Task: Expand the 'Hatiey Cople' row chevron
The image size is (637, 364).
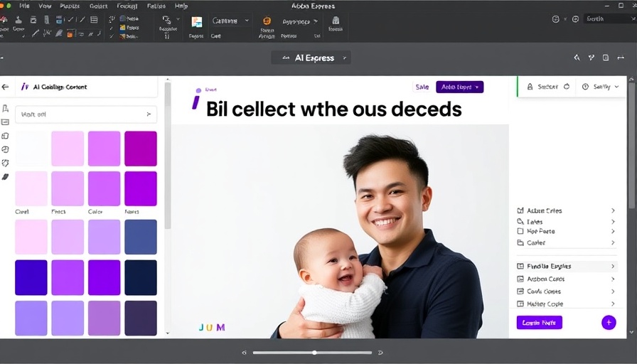Action: (613, 304)
